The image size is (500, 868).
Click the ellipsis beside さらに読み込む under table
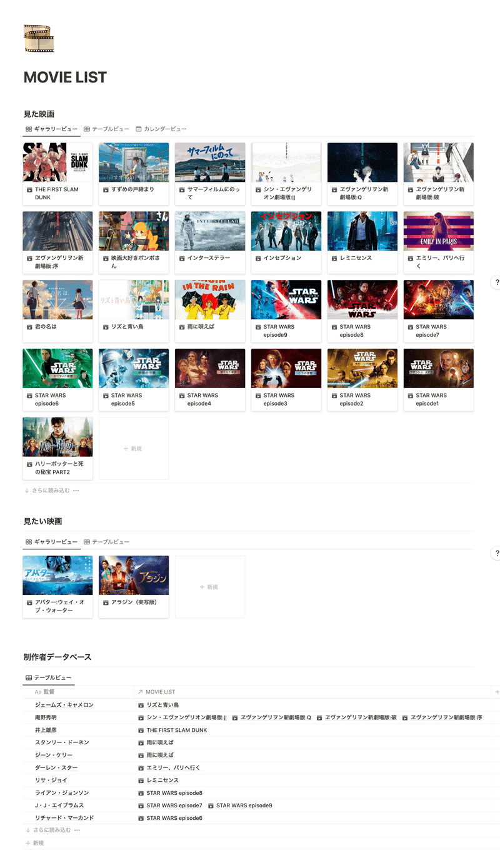[77, 831]
